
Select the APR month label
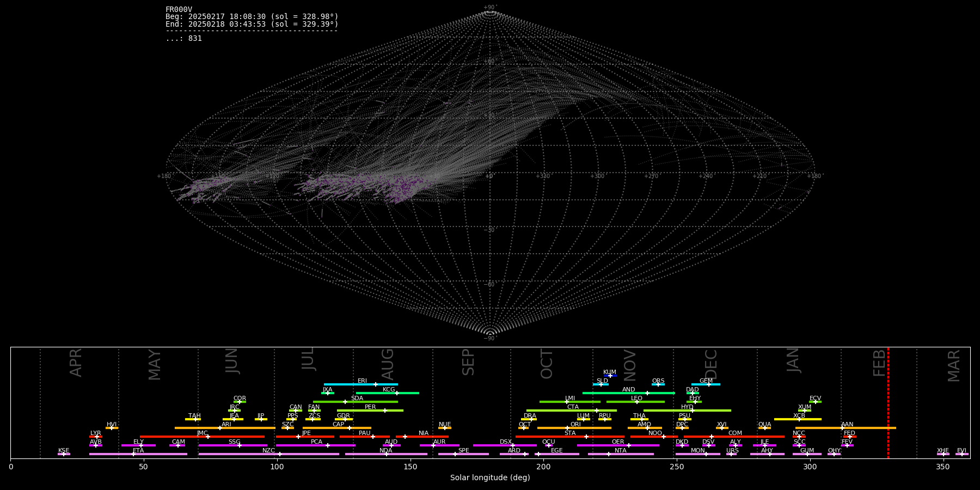(76, 362)
